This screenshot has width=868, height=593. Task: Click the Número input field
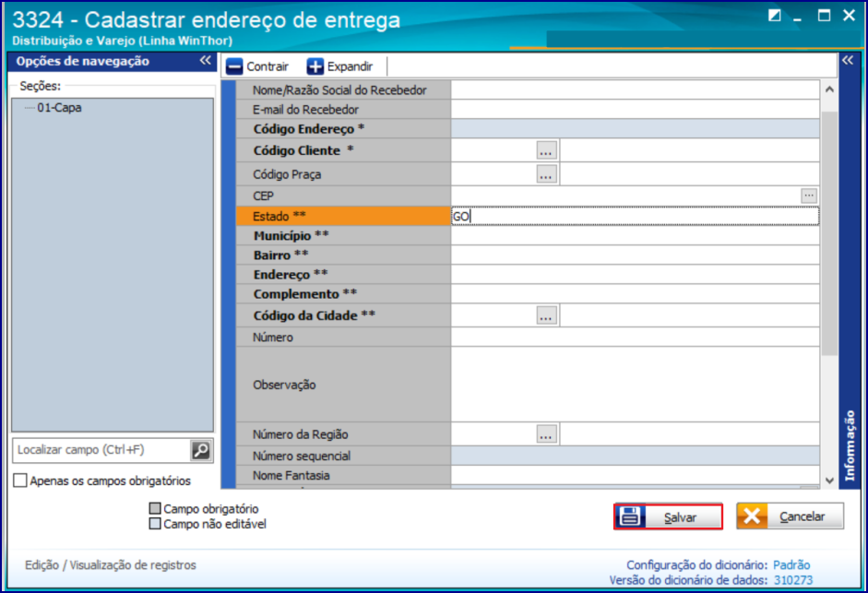pyautogui.click(x=635, y=338)
